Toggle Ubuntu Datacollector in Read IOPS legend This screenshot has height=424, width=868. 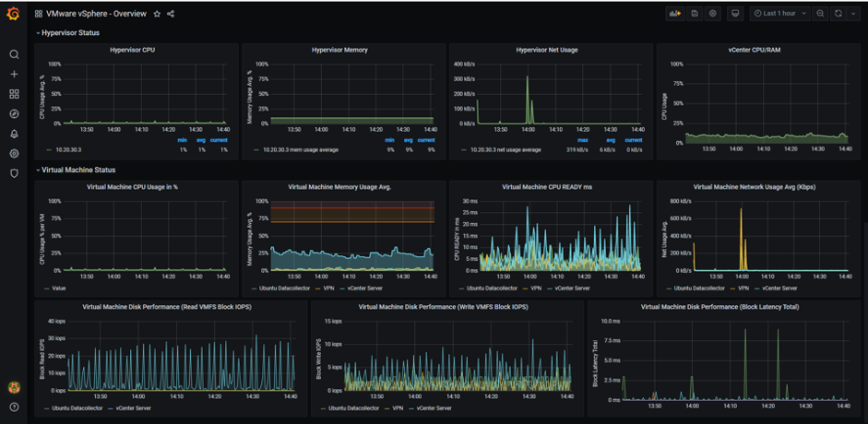click(x=77, y=408)
